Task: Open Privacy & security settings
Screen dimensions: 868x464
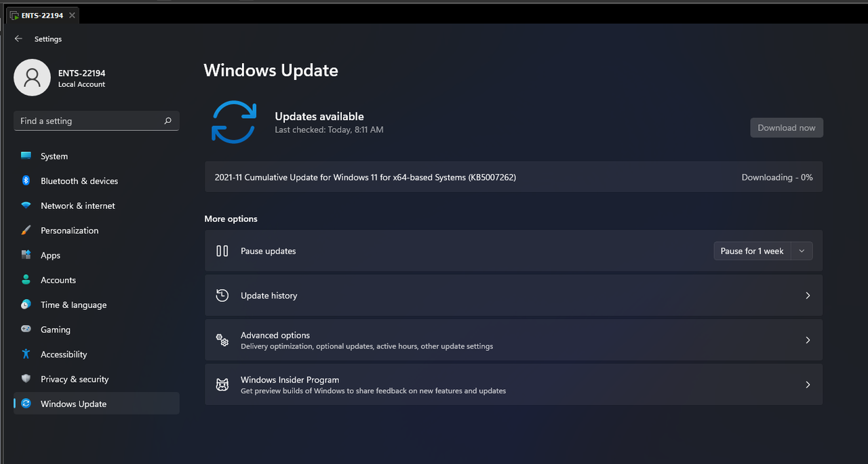Action: click(x=96, y=379)
